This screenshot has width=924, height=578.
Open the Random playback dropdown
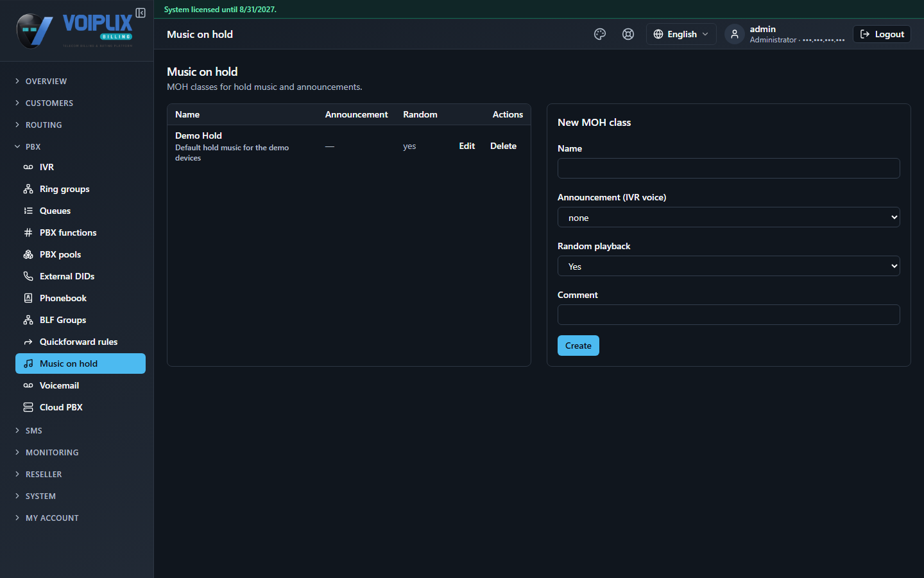coord(728,266)
